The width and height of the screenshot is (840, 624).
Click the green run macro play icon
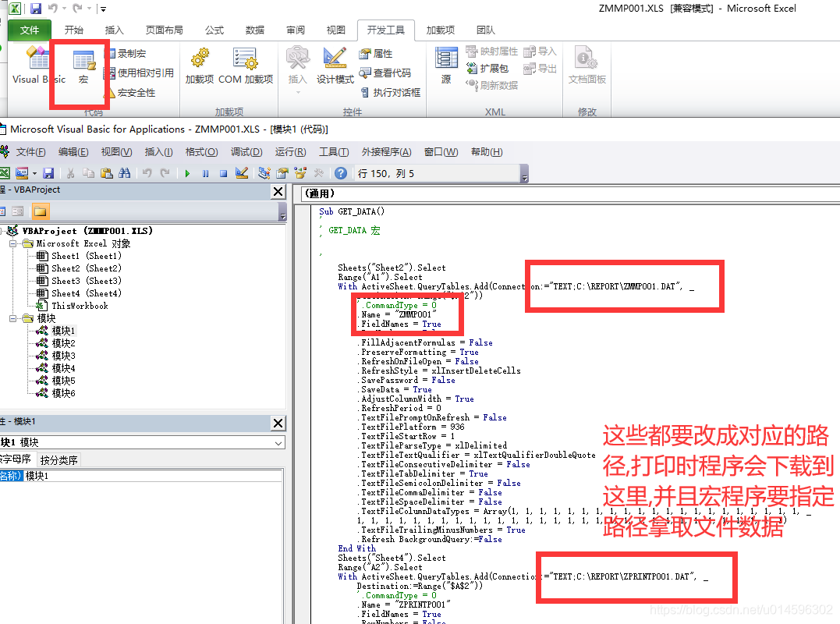click(187, 173)
